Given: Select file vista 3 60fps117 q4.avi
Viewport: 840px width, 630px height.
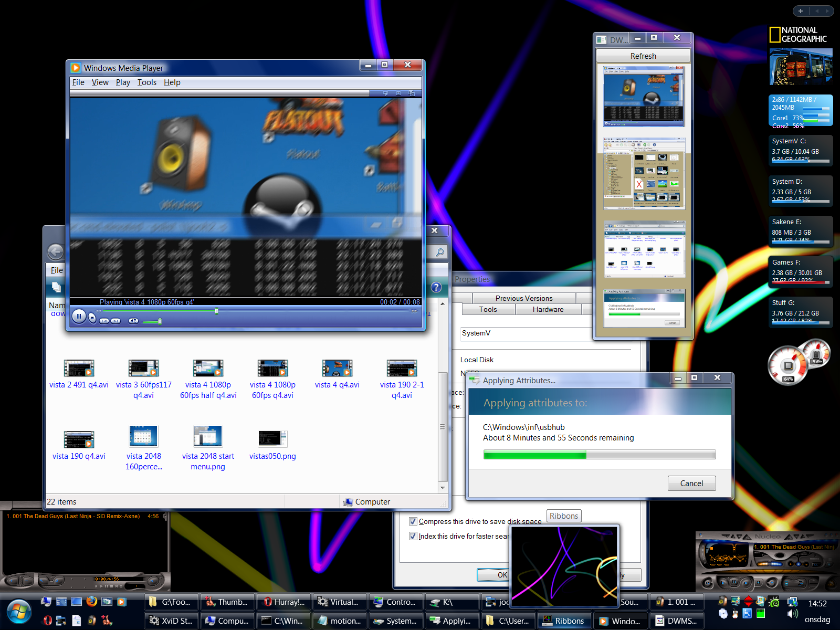Looking at the screenshot, I should pos(143,379).
